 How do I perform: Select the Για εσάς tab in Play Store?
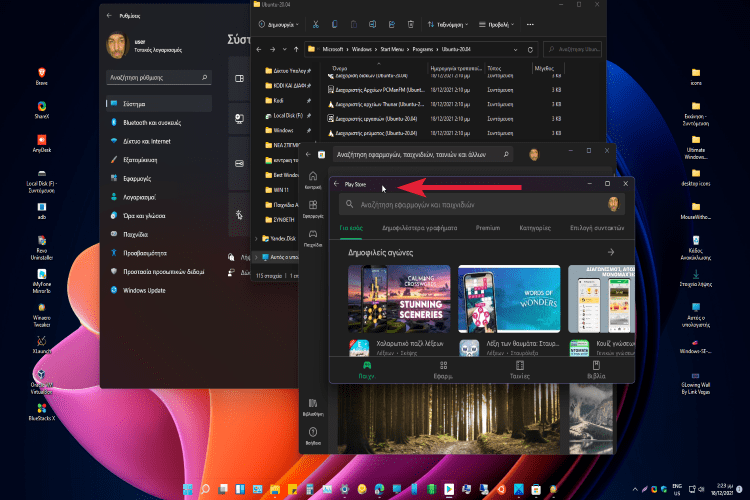[x=351, y=228]
